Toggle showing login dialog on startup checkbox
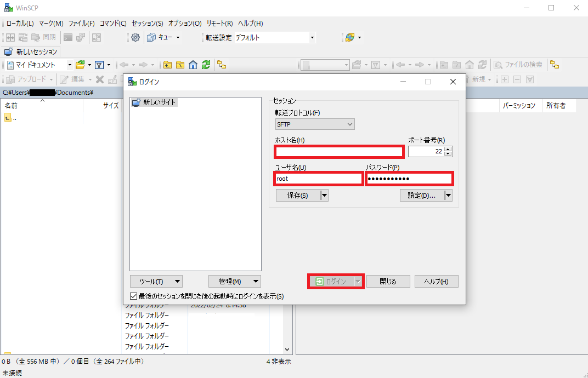588x378 pixels. [133, 296]
